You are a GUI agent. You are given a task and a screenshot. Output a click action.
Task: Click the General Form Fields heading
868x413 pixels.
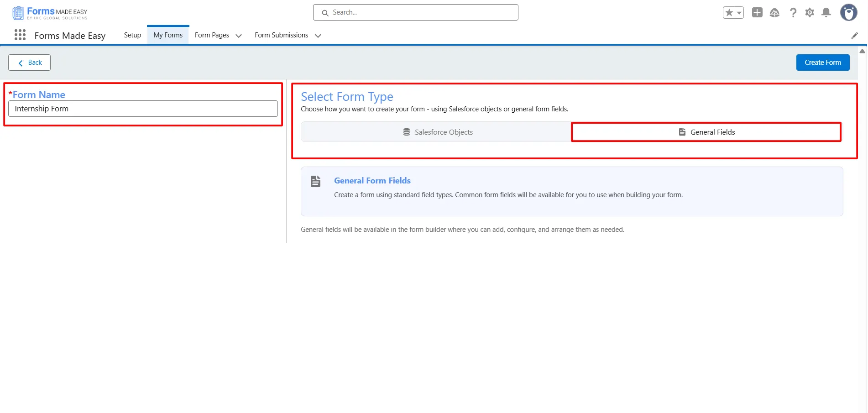click(372, 181)
